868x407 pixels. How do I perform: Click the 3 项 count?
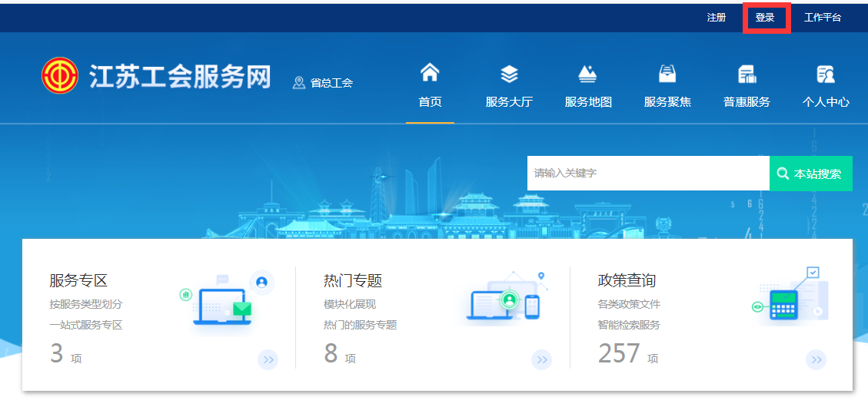[65, 353]
